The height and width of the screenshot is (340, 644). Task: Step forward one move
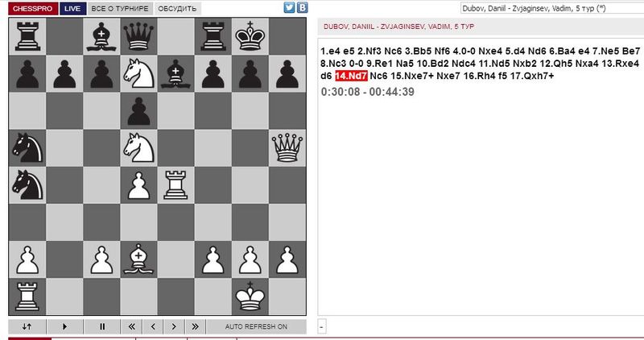pos(173,327)
